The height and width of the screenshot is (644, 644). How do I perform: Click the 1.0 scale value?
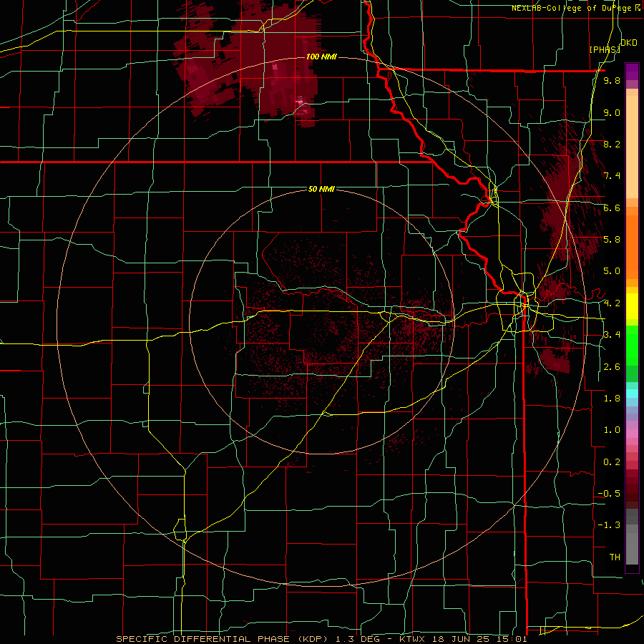click(612, 430)
